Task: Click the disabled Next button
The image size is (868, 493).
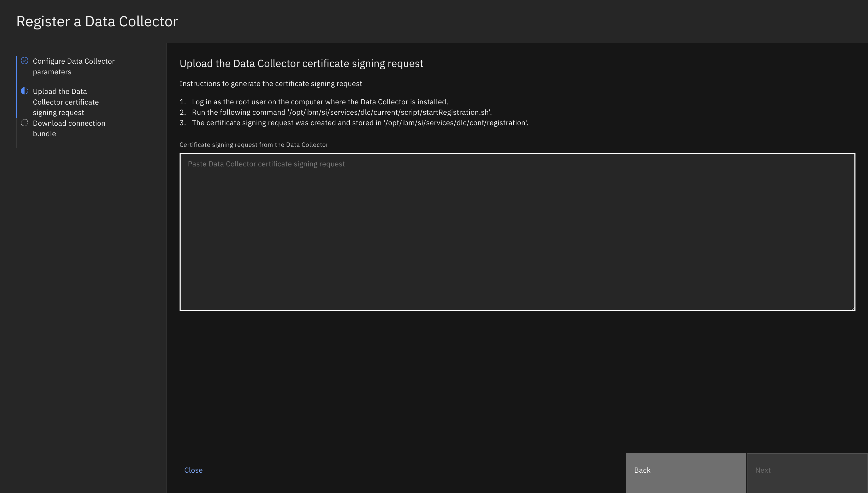Action: pos(807,470)
